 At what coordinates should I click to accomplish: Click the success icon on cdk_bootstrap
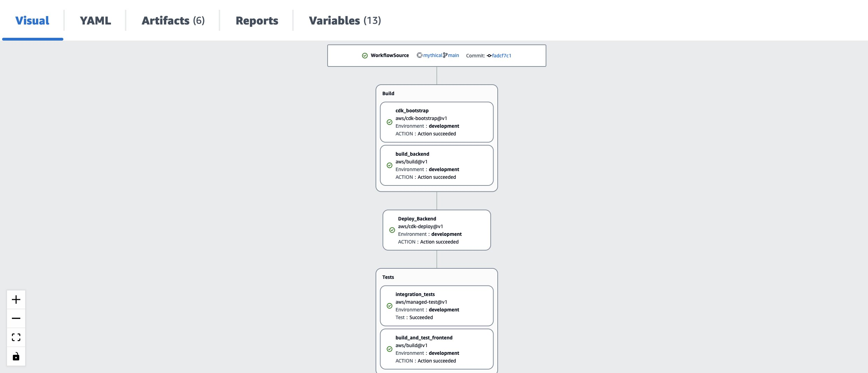390,122
